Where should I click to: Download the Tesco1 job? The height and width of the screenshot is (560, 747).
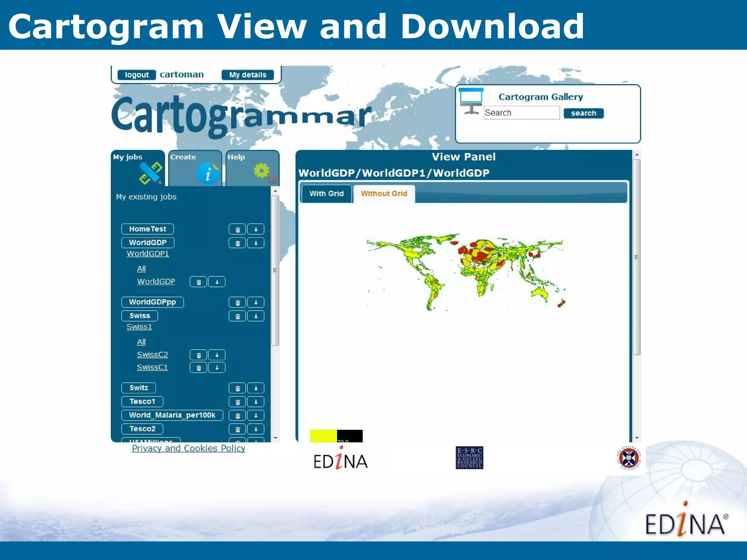tap(256, 402)
